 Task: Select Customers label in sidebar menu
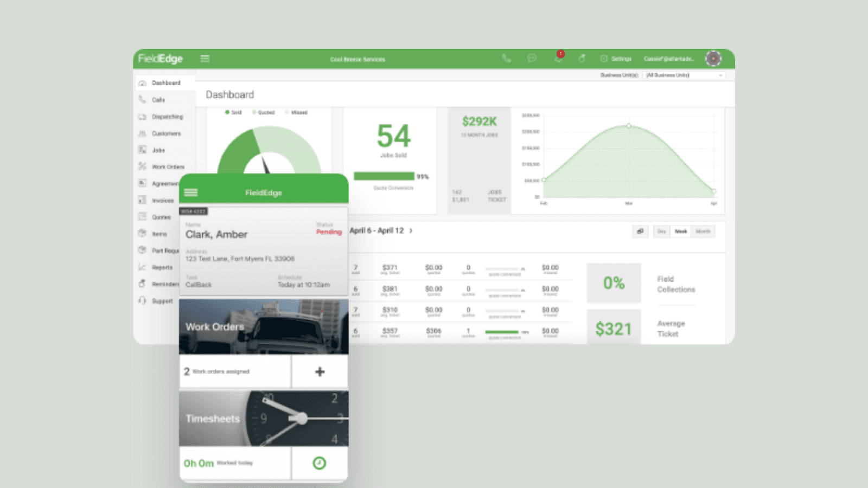(167, 133)
